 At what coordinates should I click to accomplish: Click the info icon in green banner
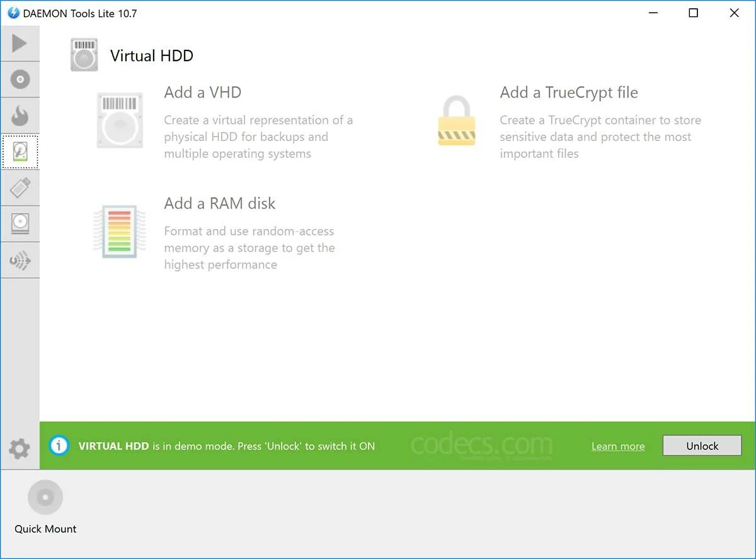pyautogui.click(x=59, y=446)
